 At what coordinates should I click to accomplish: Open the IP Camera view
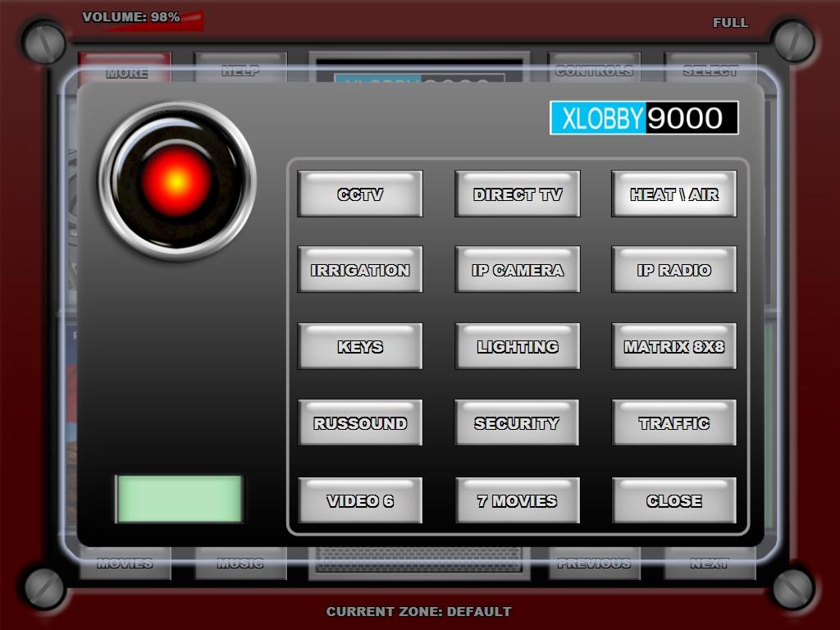tap(518, 269)
